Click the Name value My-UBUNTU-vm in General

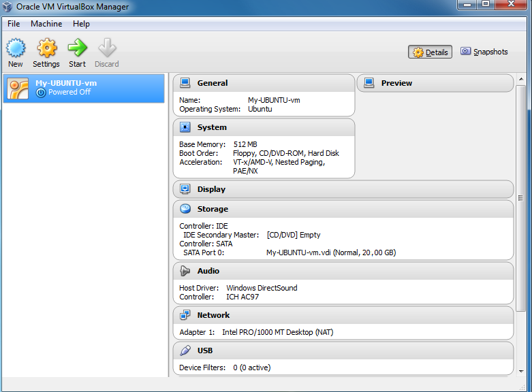(274, 100)
